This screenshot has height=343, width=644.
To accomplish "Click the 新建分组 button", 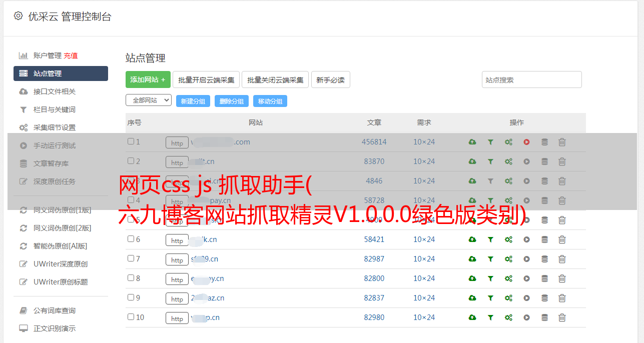I will [193, 101].
